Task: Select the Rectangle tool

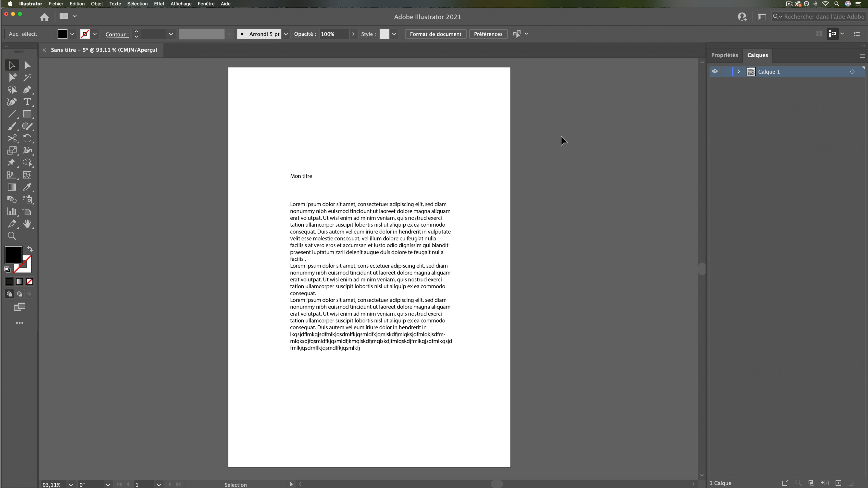Action: 28,114
